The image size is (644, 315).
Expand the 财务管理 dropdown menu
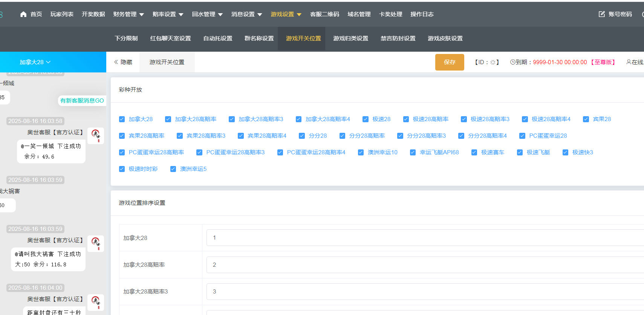(x=128, y=14)
